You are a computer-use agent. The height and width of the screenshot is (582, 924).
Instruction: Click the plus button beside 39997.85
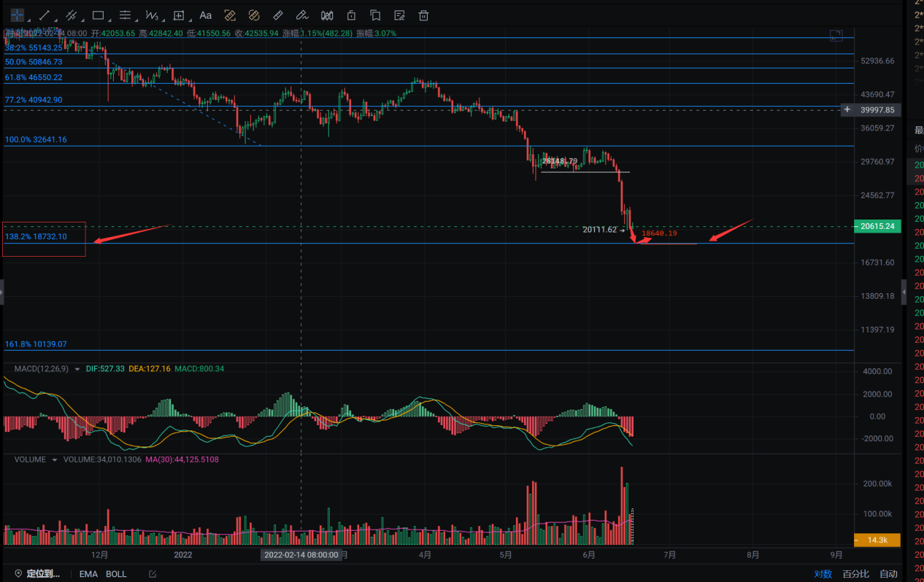tap(847, 110)
